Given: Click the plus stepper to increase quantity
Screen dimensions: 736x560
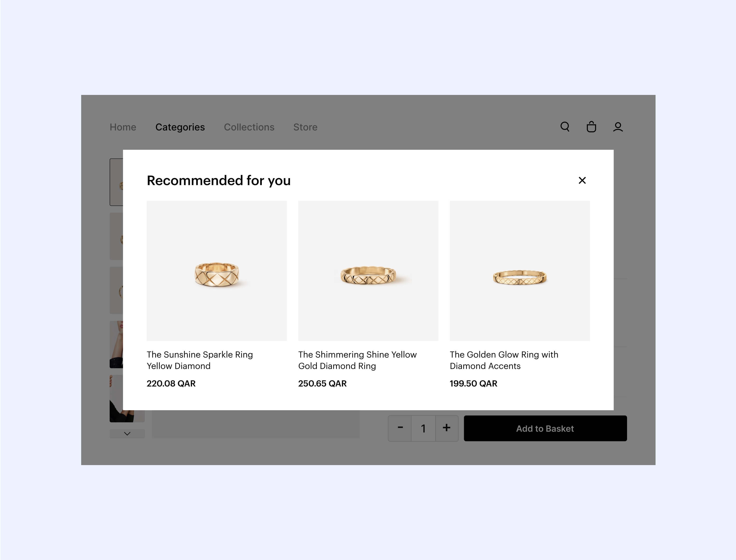Looking at the screenshot, I should click(x=446, y=428).
